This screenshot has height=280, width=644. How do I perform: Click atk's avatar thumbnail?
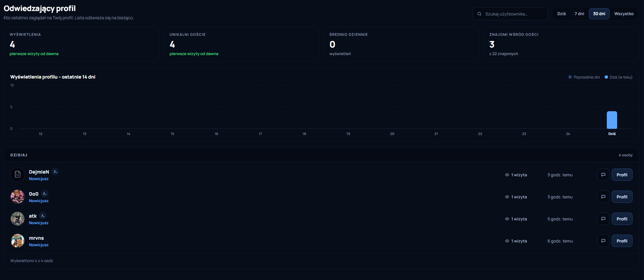18,219
